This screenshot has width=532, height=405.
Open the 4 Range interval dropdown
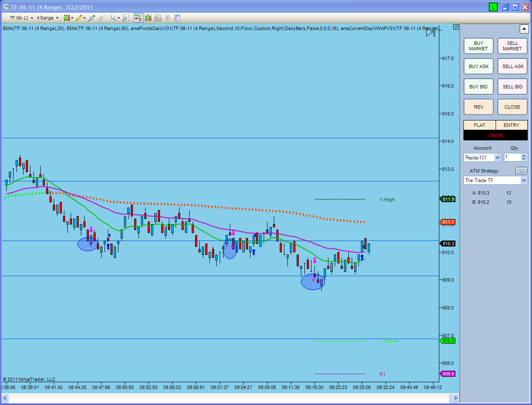click(47, 18)
